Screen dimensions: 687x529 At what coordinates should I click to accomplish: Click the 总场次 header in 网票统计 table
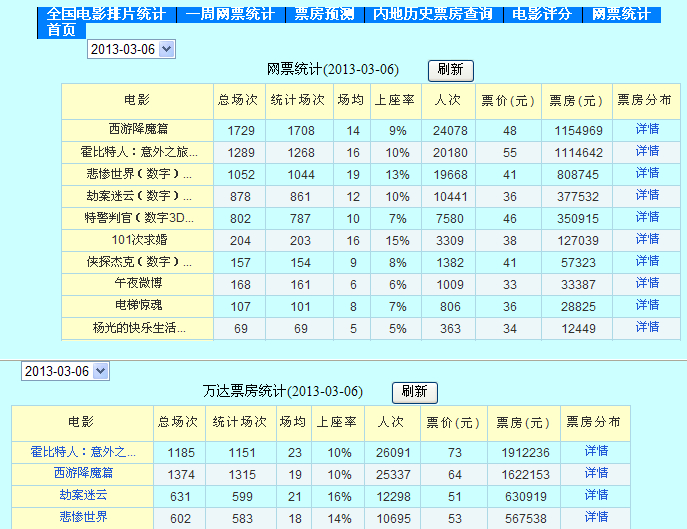(x=238, y=100)
